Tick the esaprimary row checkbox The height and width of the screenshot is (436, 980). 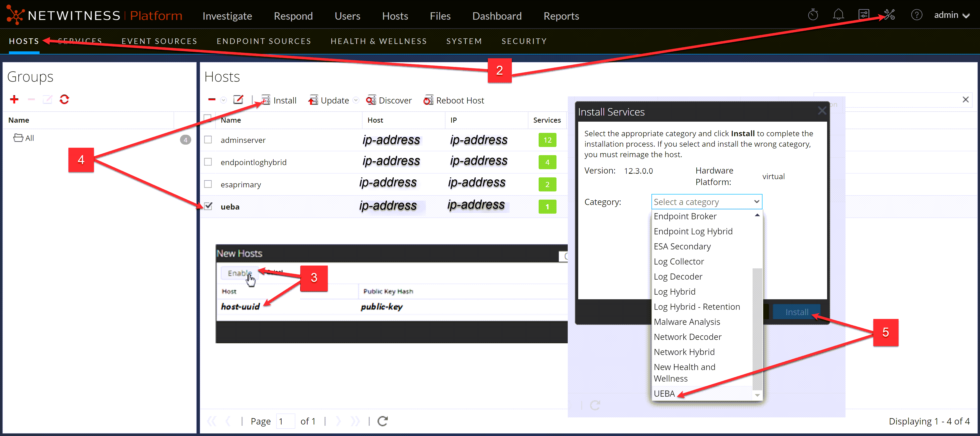pos(208,184)
